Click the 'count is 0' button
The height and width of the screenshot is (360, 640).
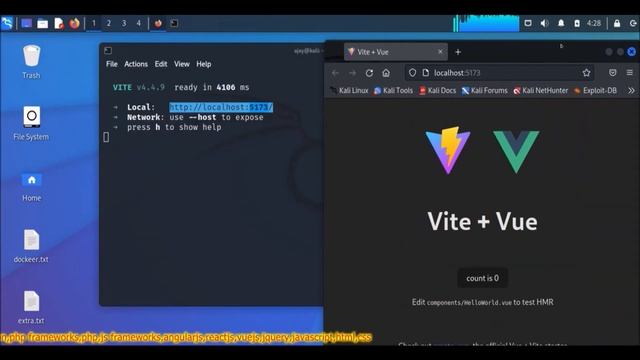[482, 278]
